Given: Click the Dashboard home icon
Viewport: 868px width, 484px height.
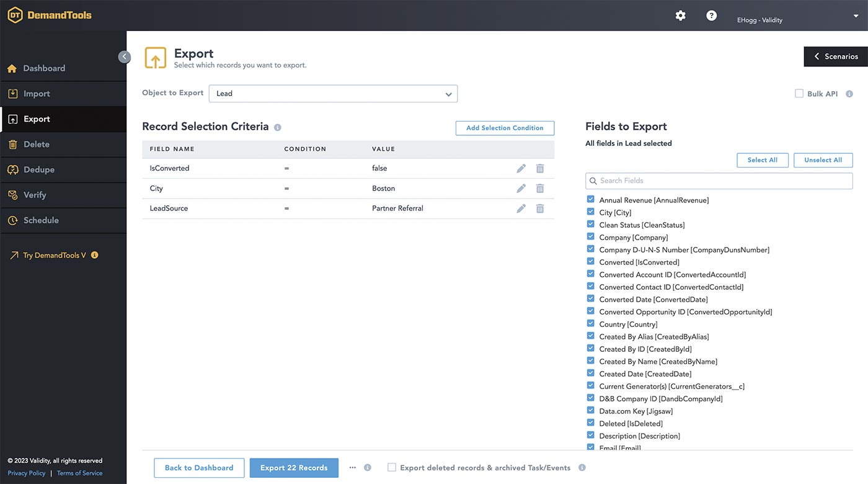Looking at the screenshot, I should 12,68.
